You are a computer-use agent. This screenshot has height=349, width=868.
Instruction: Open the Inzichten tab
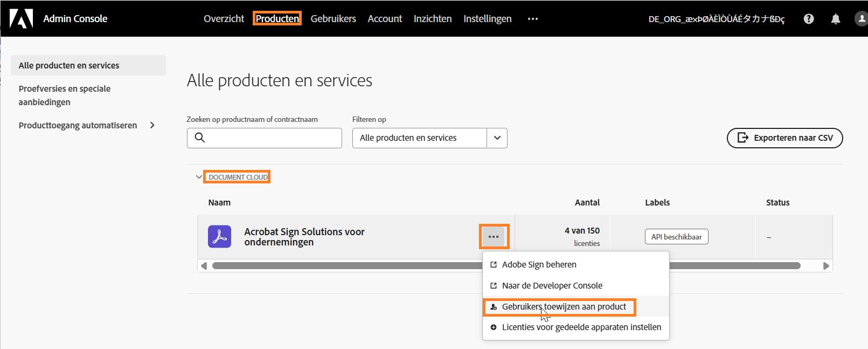(433, 19)
